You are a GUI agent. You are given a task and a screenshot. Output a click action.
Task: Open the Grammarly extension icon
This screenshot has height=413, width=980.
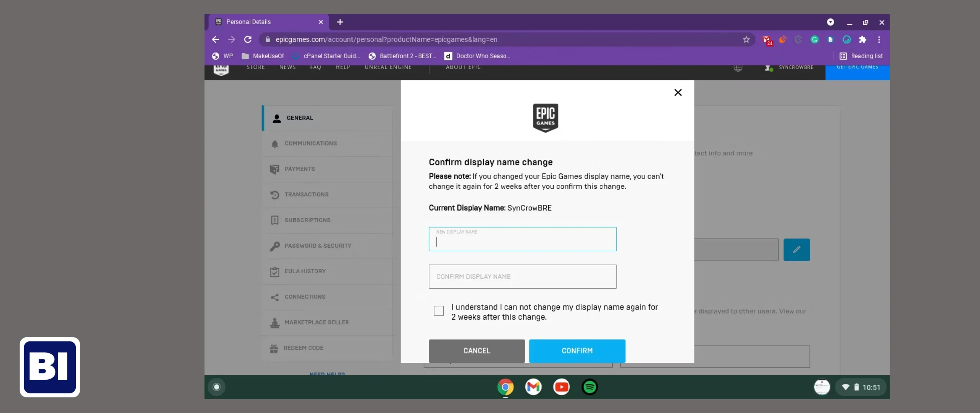(814, 39)
